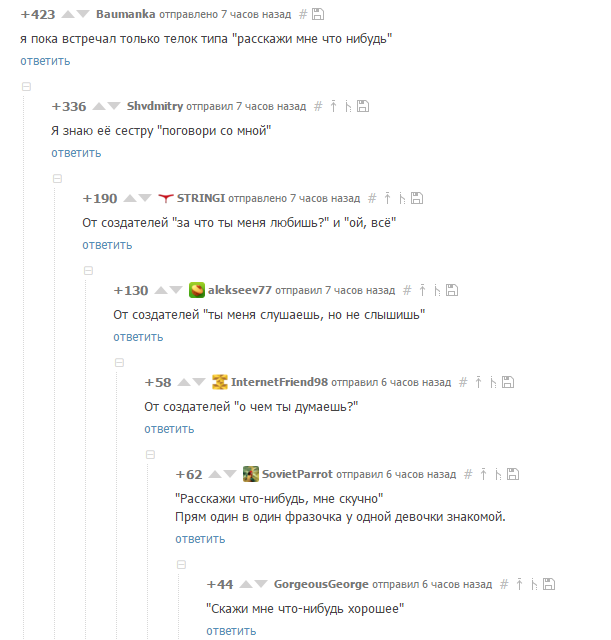Save GorgeousGeorge's comment via the floppy icon

[x=549, y=584]
